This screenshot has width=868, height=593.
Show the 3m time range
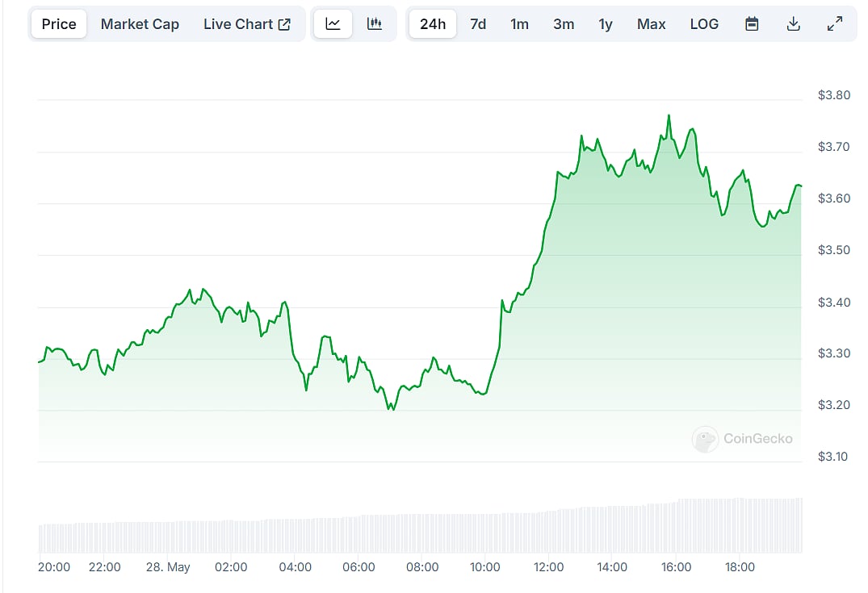(564, 24)
